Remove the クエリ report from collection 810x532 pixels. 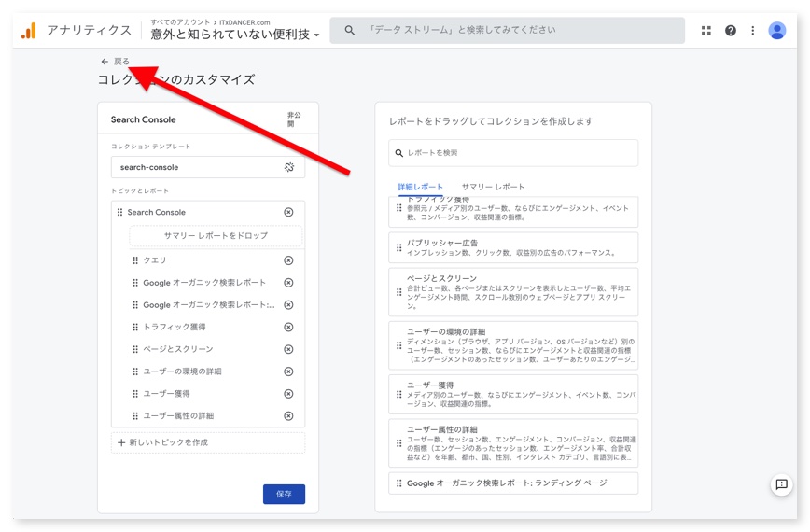[288, 260]
